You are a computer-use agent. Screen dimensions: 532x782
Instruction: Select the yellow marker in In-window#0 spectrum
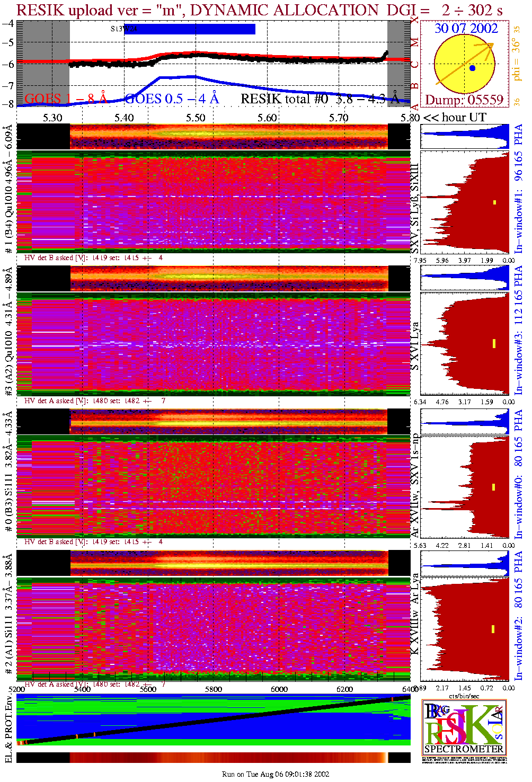click(493, 487)
